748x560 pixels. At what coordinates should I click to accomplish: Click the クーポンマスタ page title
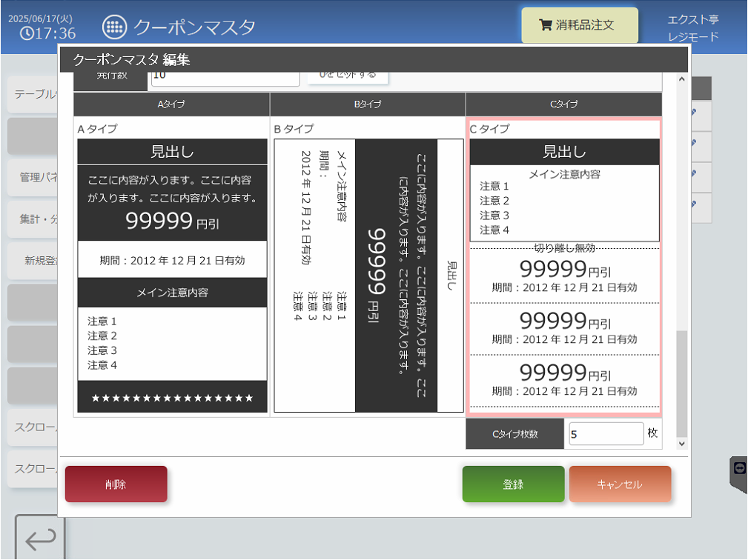pos(194,27)
